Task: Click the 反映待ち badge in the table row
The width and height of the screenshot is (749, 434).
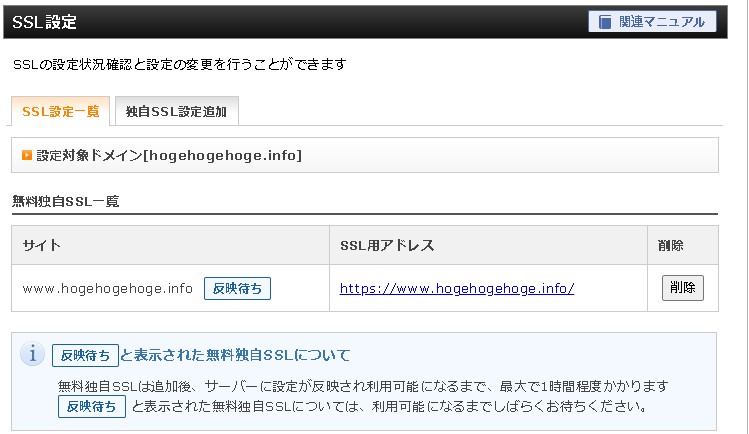Action: (x=237, y=288)
